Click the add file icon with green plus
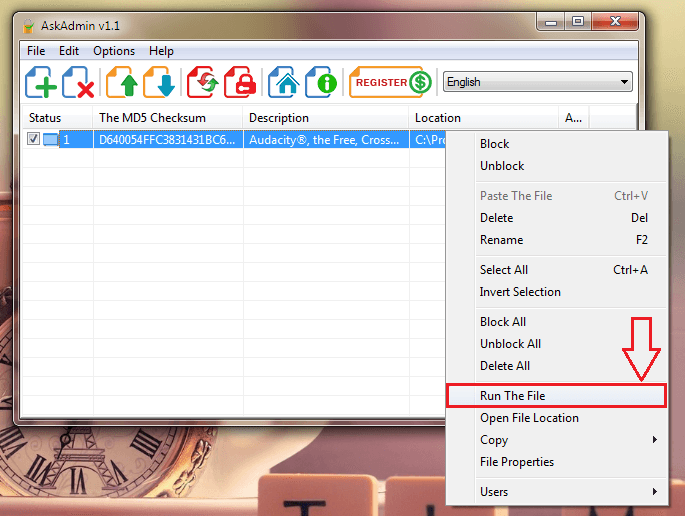 [41, 83]
